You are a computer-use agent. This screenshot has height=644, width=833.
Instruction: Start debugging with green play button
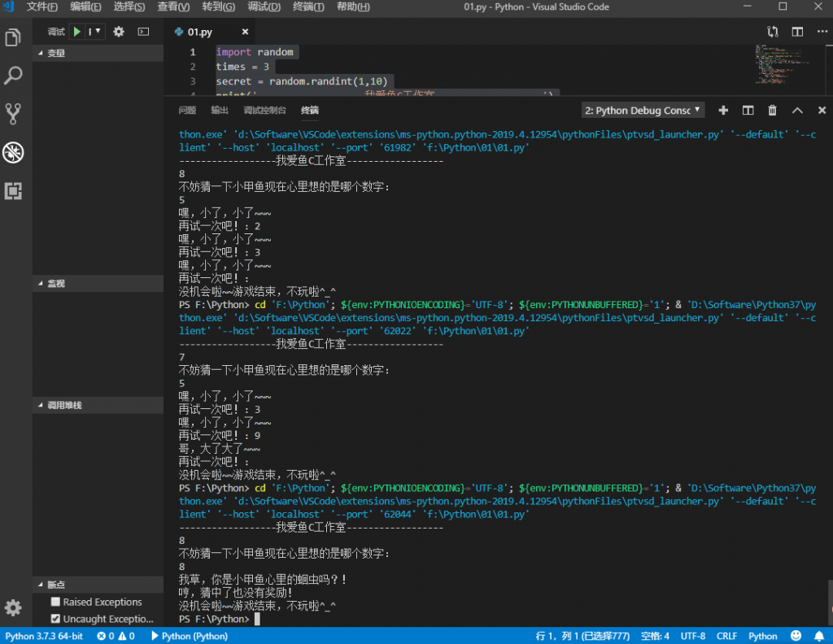tap(77, 32)
